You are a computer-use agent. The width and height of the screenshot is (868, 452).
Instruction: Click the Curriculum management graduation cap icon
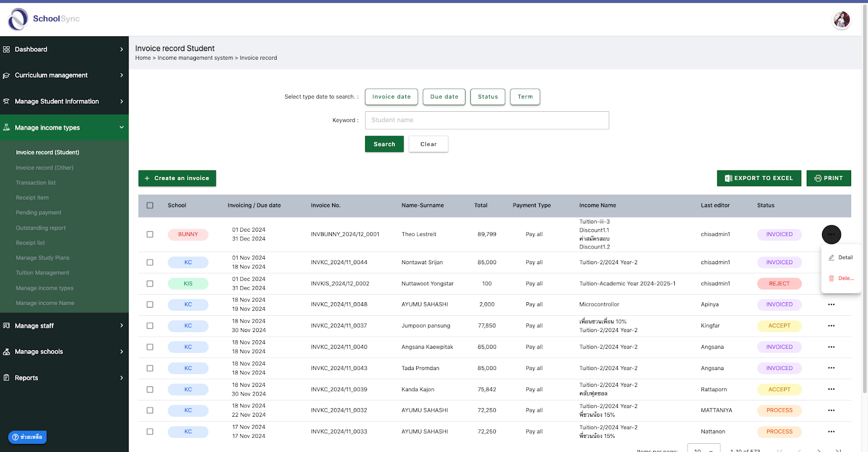click(7, 75)
